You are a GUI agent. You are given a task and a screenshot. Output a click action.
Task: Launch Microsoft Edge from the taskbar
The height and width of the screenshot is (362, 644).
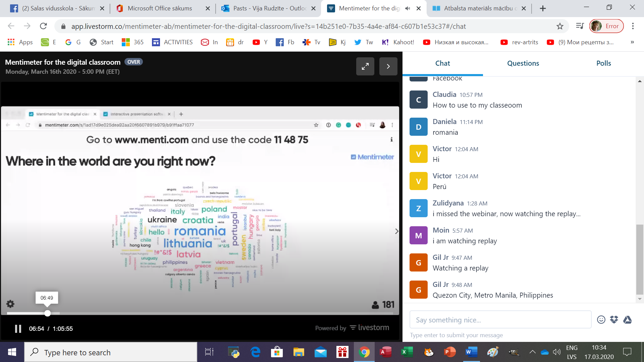coord(255,352)
